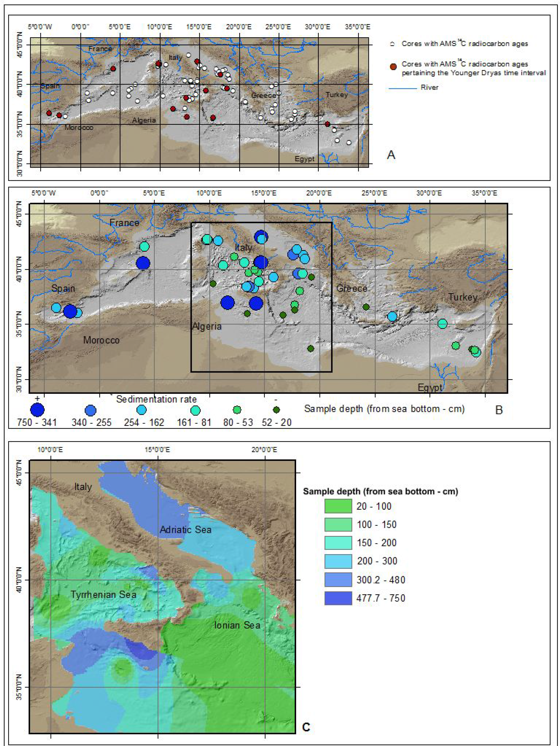The image size is (560, 746).
Task: Click the 52 - 20 dark green legend dot
Action: coord(276,410)
